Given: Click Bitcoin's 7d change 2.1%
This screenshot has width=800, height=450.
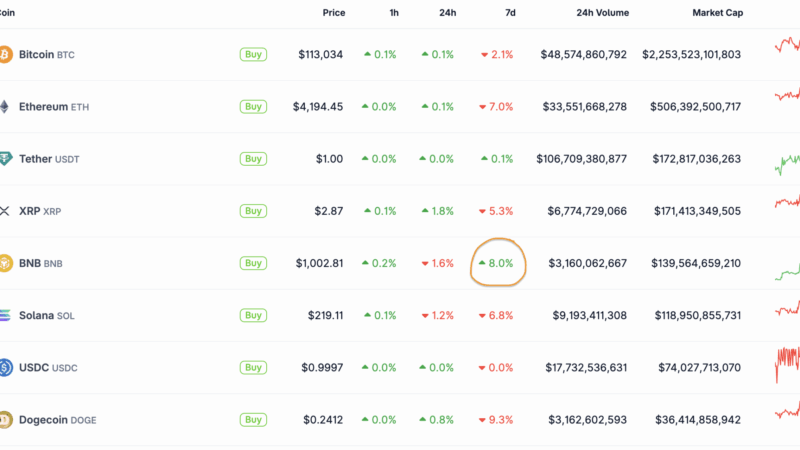Looking at the screenshot, I should (497, 55).
